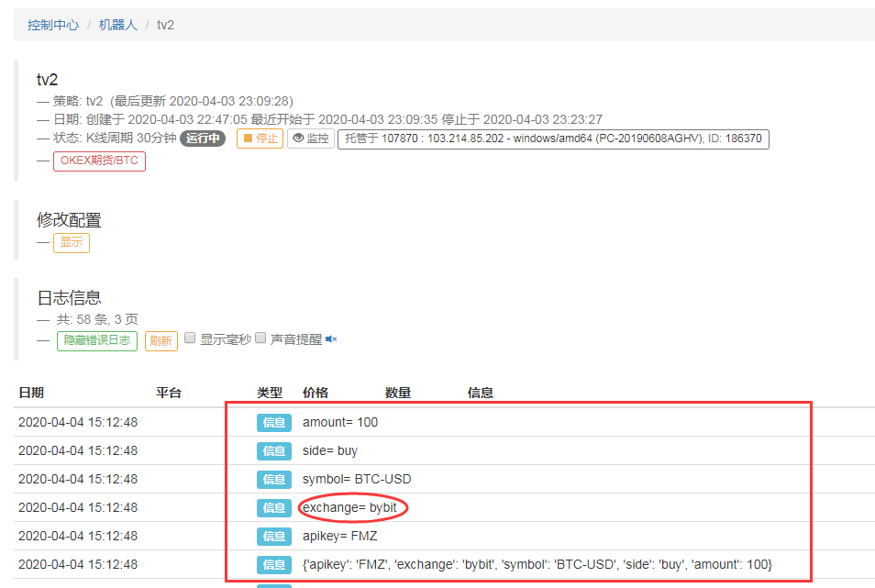The height and width of the screenshot is (588, 875).
Task: Open the 监控 monitor button
Action: click(x=311, y=139)
